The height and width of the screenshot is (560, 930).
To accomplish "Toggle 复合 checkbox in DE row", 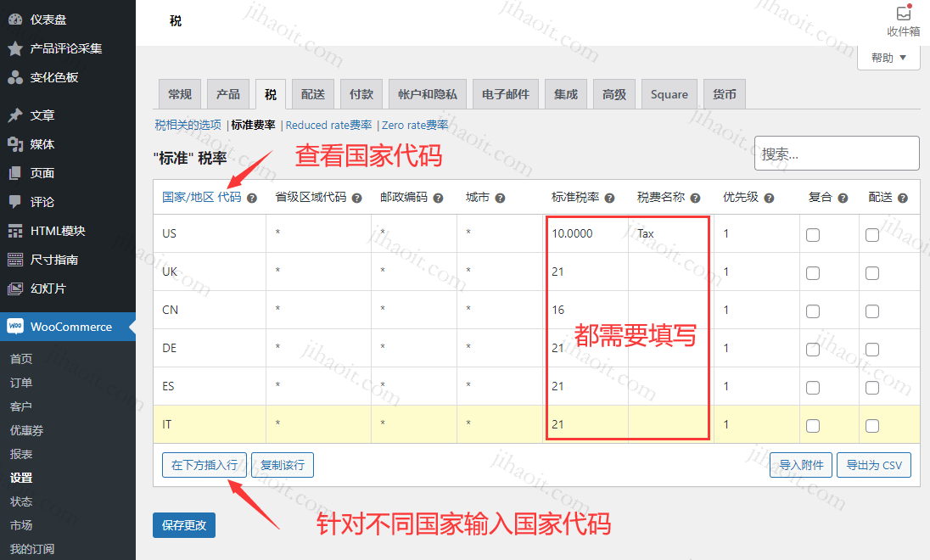I will tap(813, 350).
